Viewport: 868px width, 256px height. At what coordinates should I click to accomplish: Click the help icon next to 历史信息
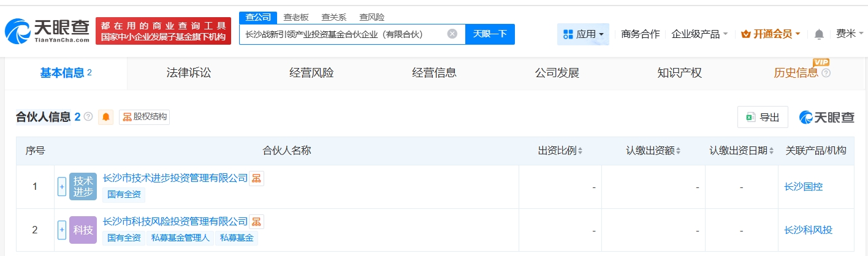point(826,73)
